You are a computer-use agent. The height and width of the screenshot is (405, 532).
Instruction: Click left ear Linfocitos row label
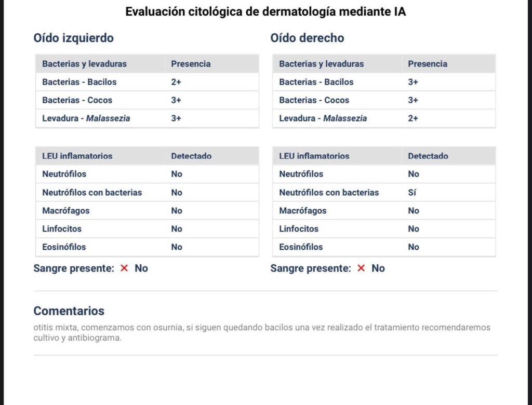(62, 229)
